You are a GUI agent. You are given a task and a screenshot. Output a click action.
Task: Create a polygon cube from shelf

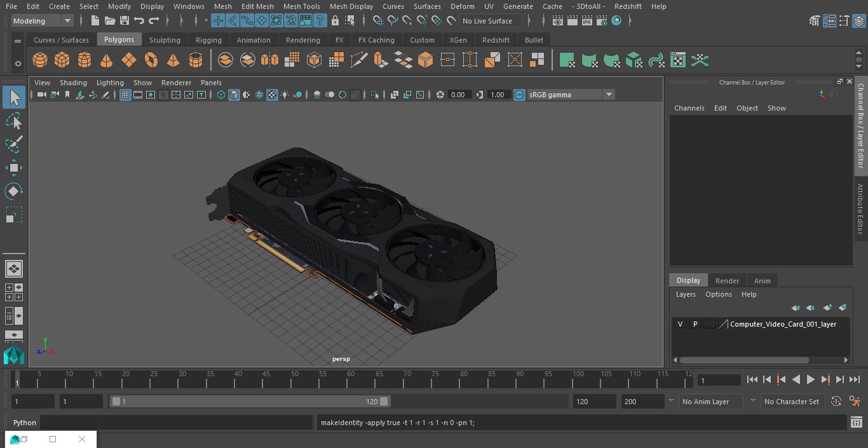[x=62, y=60]
